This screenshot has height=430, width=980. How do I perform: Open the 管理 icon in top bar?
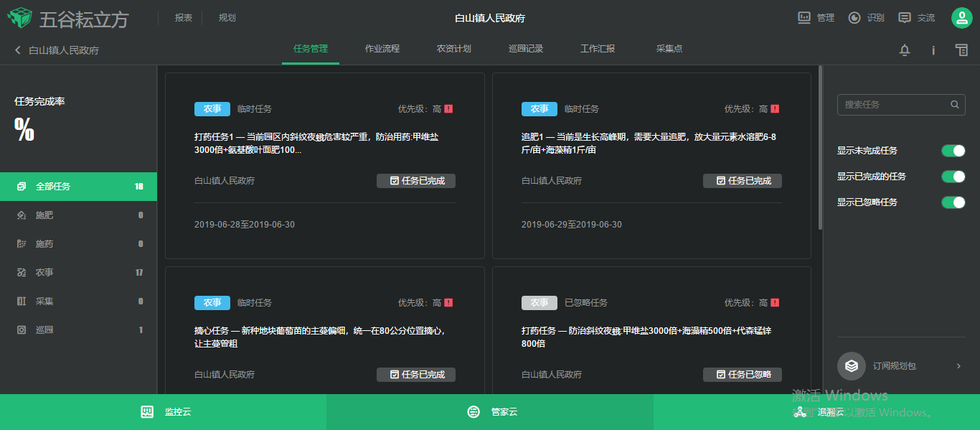pyautogui.click(x=804, y=18)
